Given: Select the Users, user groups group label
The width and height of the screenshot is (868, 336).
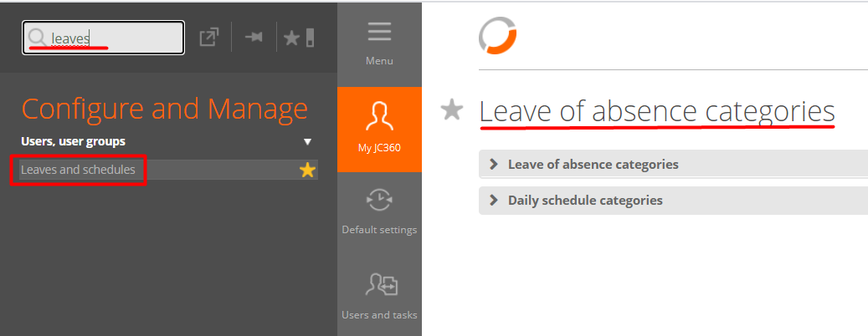Looking at the screenshot, I should [73, 141].
